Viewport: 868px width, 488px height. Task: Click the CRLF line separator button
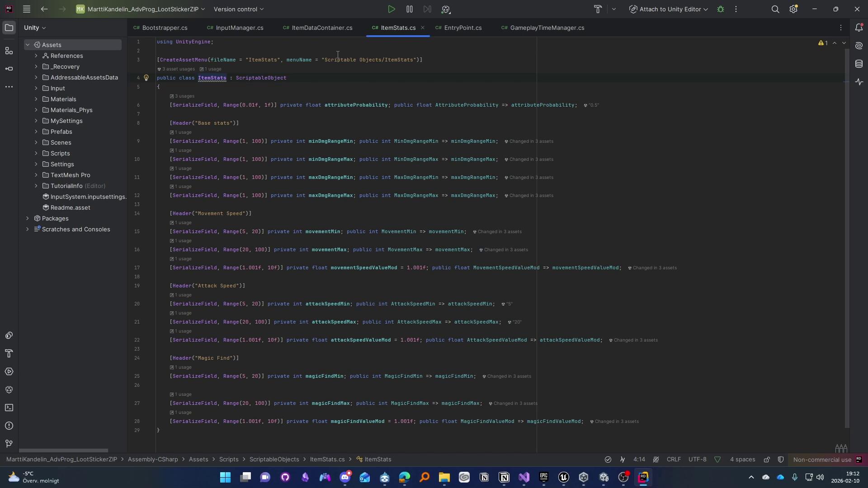coord(673,460)
